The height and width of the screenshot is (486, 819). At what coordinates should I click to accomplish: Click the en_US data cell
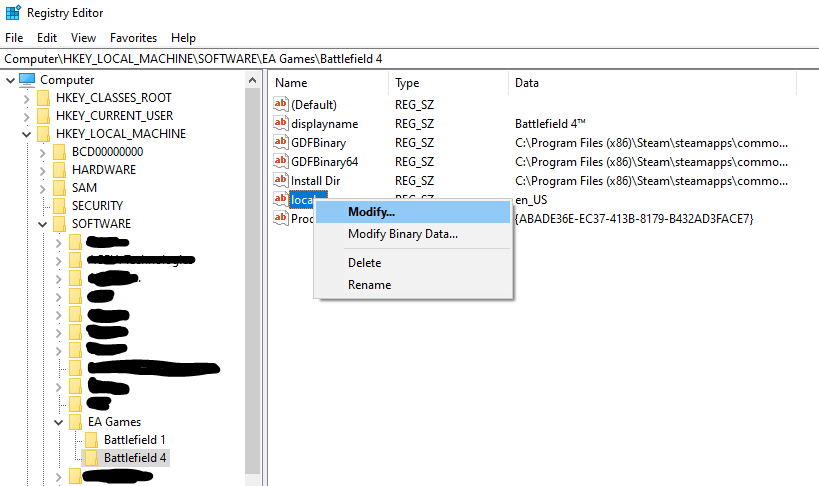pyautogui.click(x=531, y=200)
